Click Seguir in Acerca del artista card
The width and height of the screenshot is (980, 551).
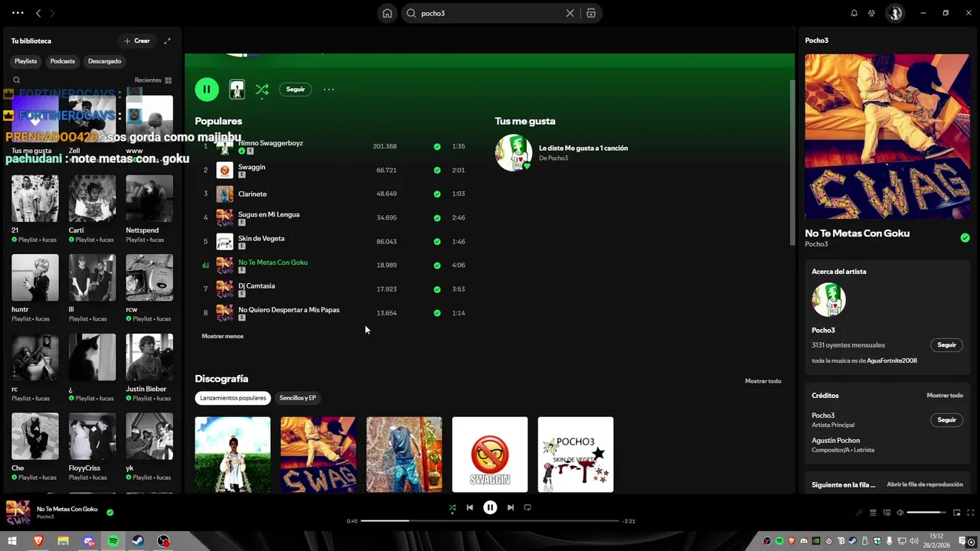pyautogui.click(x=947, y=345)
